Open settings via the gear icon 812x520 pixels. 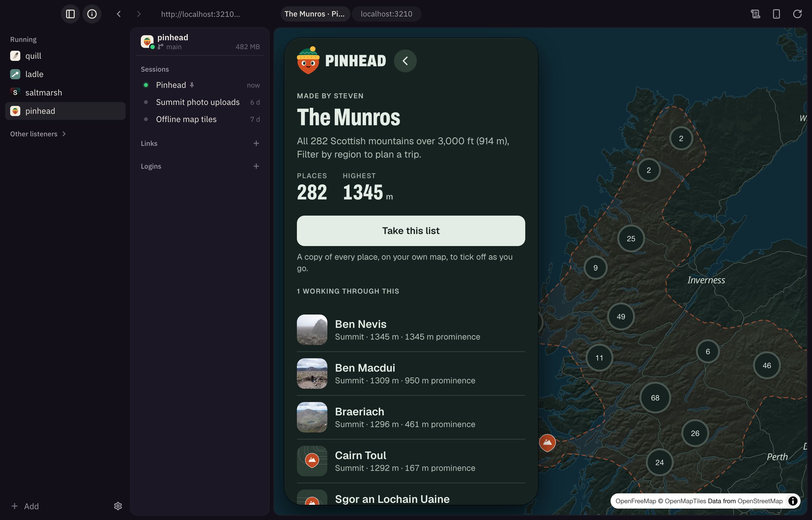pyautogui.click(x=118, y=506)
